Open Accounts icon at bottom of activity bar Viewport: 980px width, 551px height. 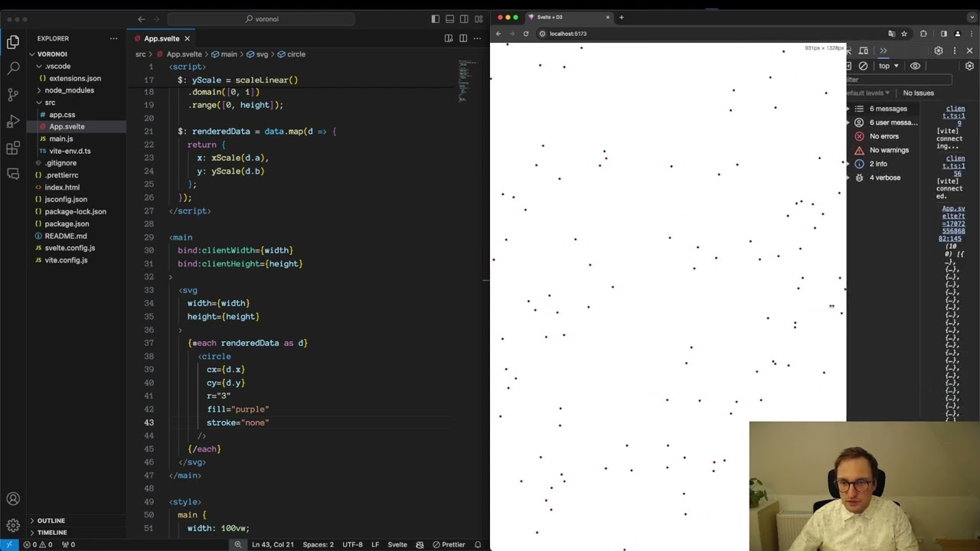[x=13, y=499]
